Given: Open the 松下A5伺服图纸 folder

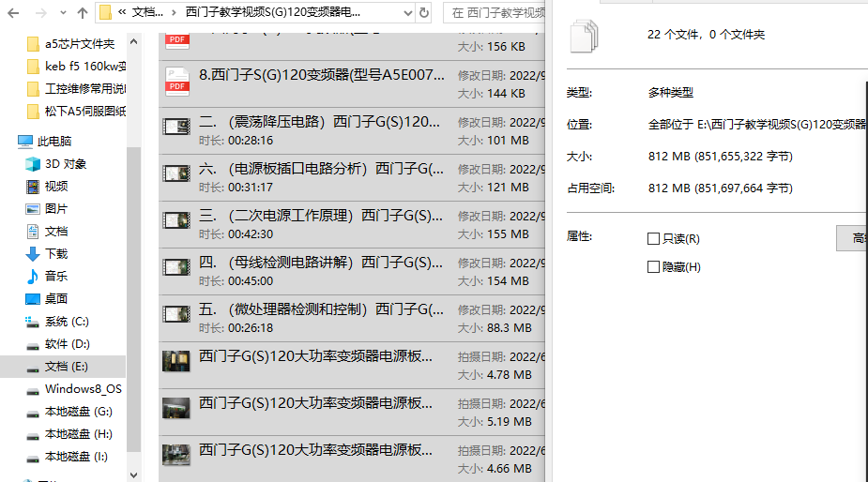Looking at the screenshot, I should point(76,112).
